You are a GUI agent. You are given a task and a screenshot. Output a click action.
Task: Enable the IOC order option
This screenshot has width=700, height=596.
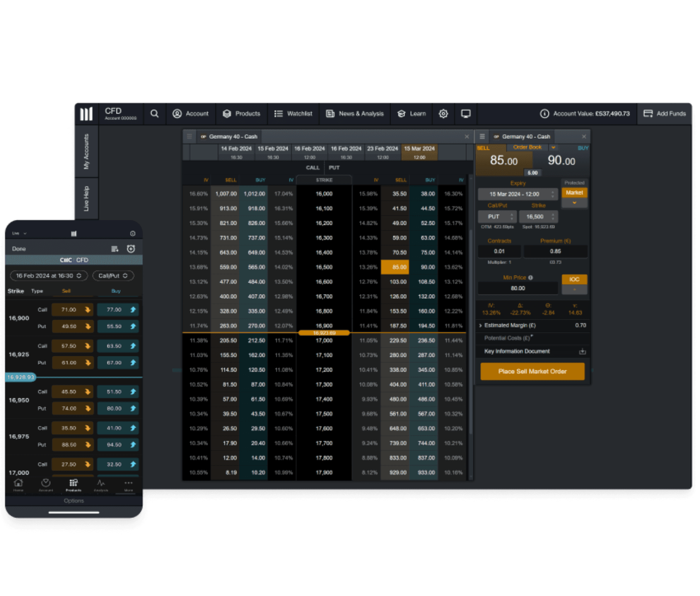[x=575, y=279]
